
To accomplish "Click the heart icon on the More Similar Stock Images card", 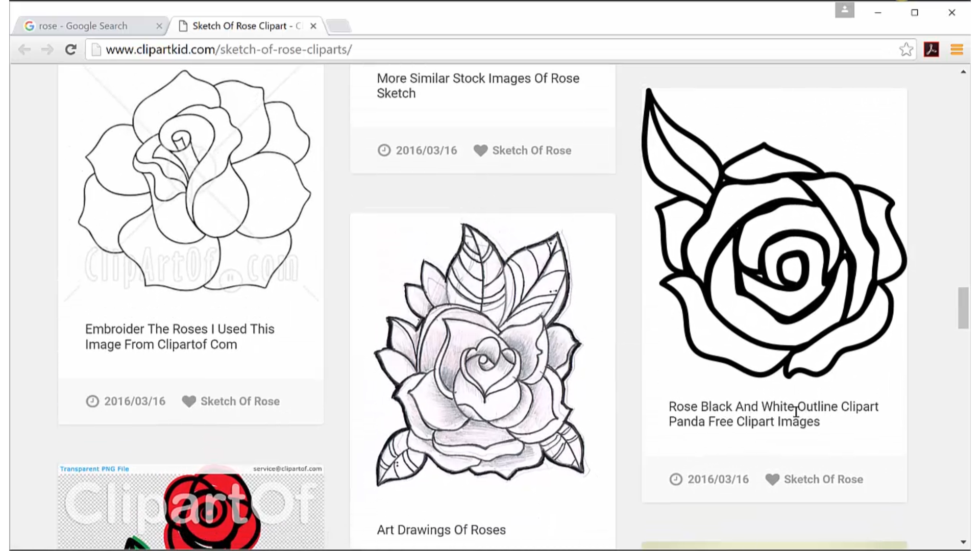I will coord(480,151).
